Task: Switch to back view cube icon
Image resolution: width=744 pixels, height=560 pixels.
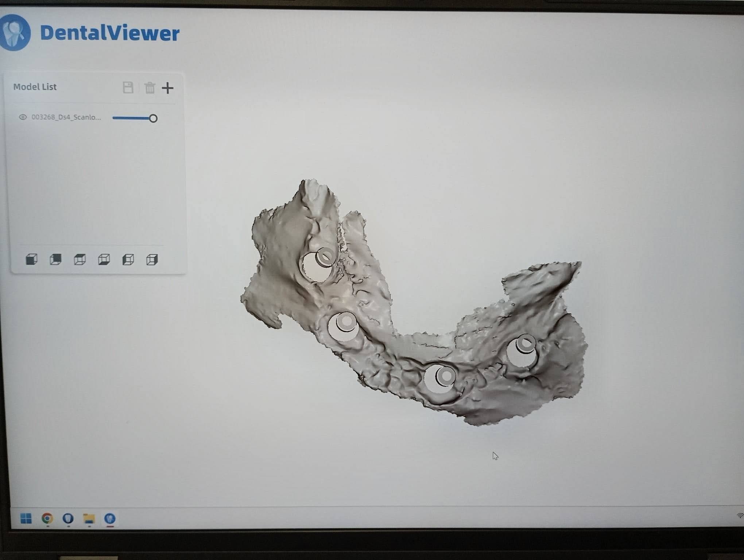Action: point(55,260)
